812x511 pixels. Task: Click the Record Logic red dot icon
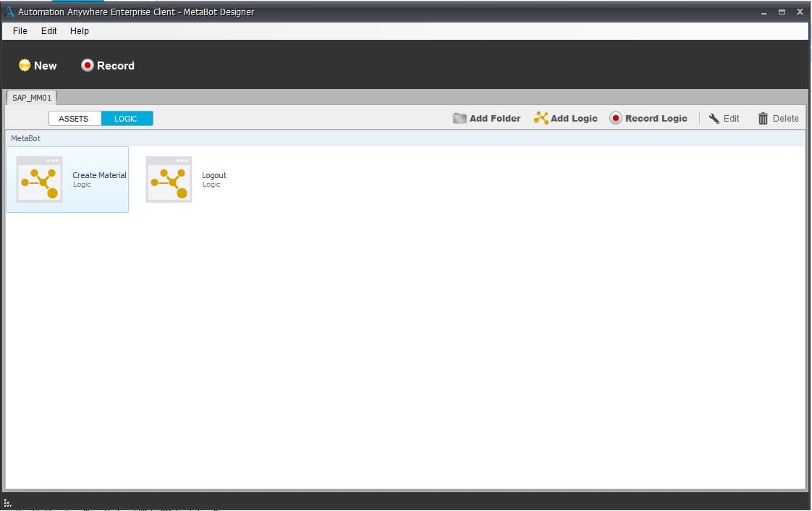pos(615,118)
